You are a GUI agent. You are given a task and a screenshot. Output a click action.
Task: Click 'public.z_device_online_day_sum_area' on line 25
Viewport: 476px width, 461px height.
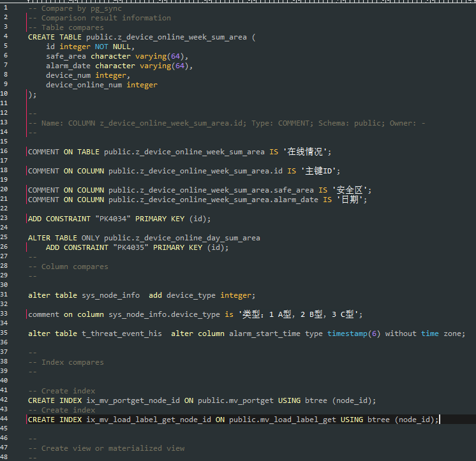coord(182,238)
